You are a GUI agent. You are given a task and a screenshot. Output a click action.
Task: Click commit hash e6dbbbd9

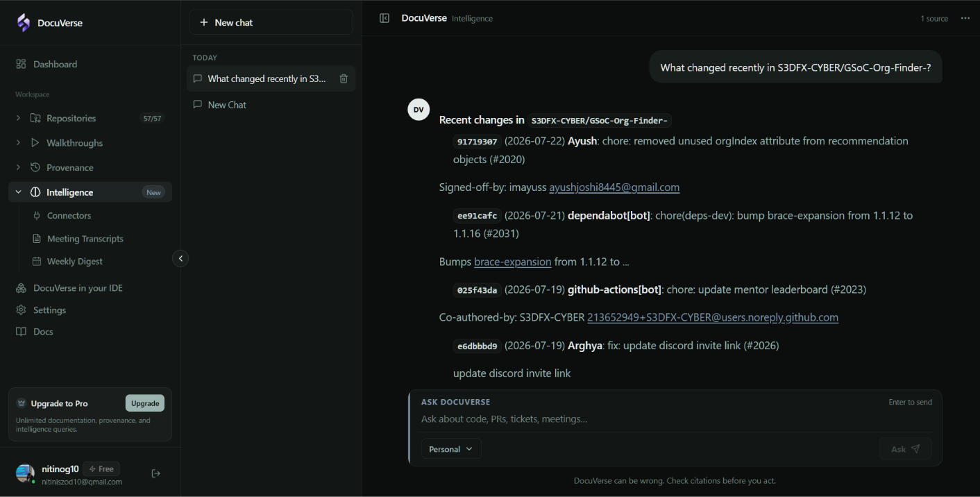(478, 346)
